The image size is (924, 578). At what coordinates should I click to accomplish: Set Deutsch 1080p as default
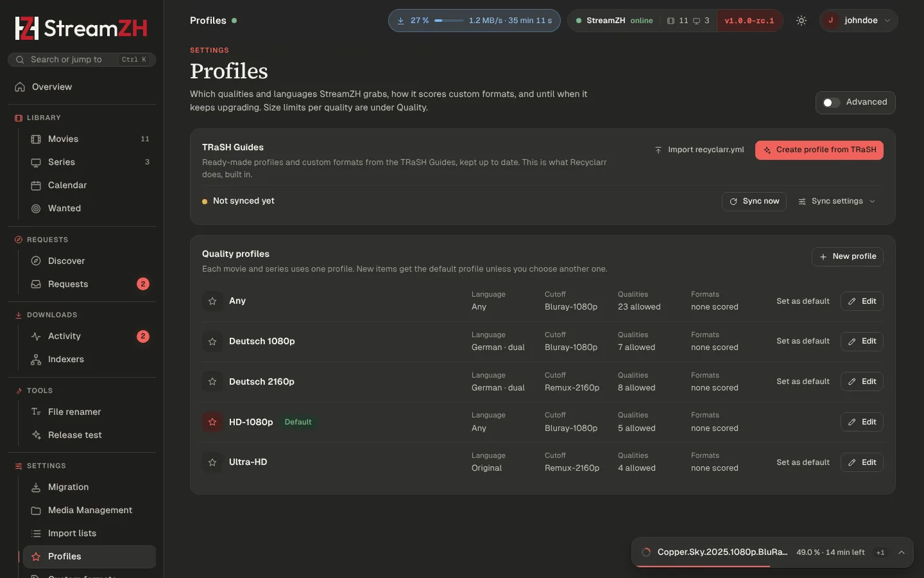pos(803,341)
